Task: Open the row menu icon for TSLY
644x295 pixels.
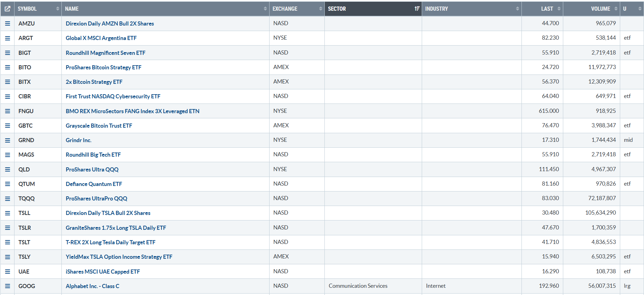Action: pos(7,257)
